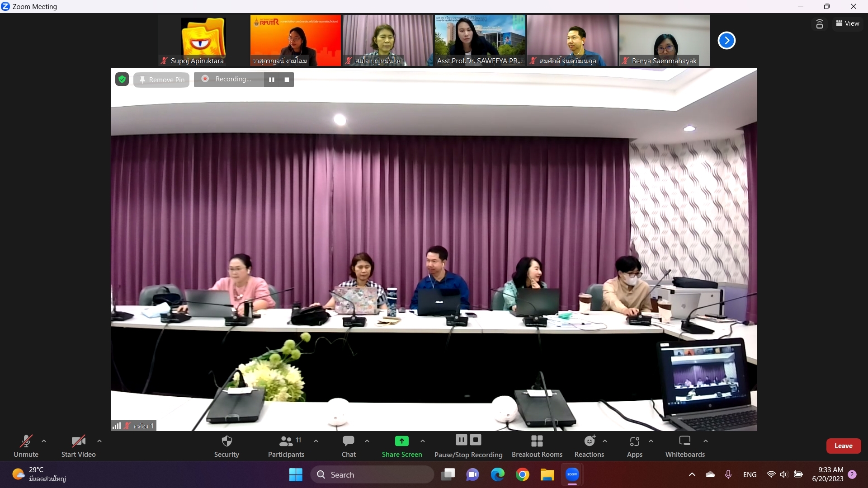
Task: Stop recording via top indicator stop icon
Action: point(287,80)
